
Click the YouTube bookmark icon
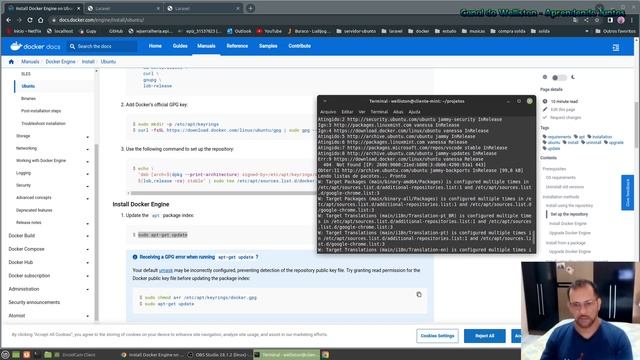(x=260, y=31)
